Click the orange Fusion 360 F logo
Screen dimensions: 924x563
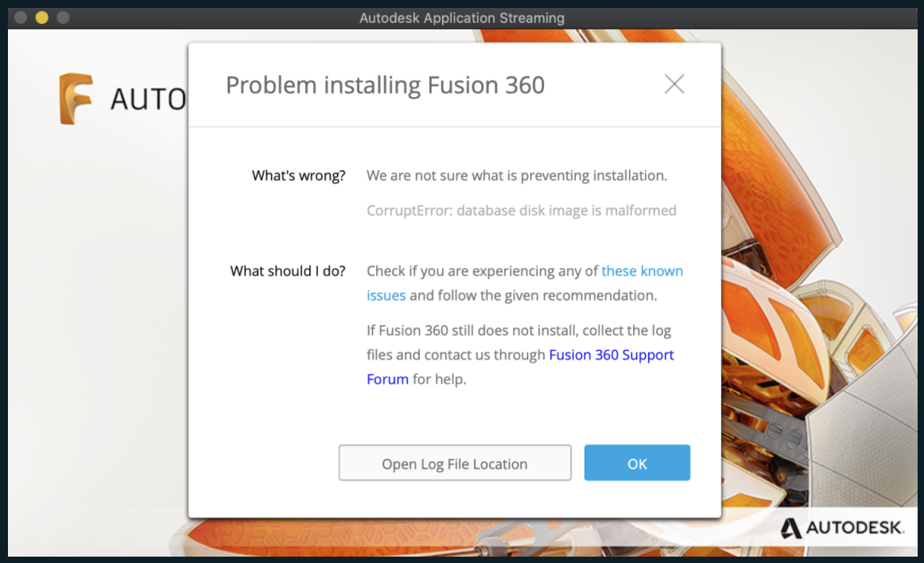click(76, 99)
